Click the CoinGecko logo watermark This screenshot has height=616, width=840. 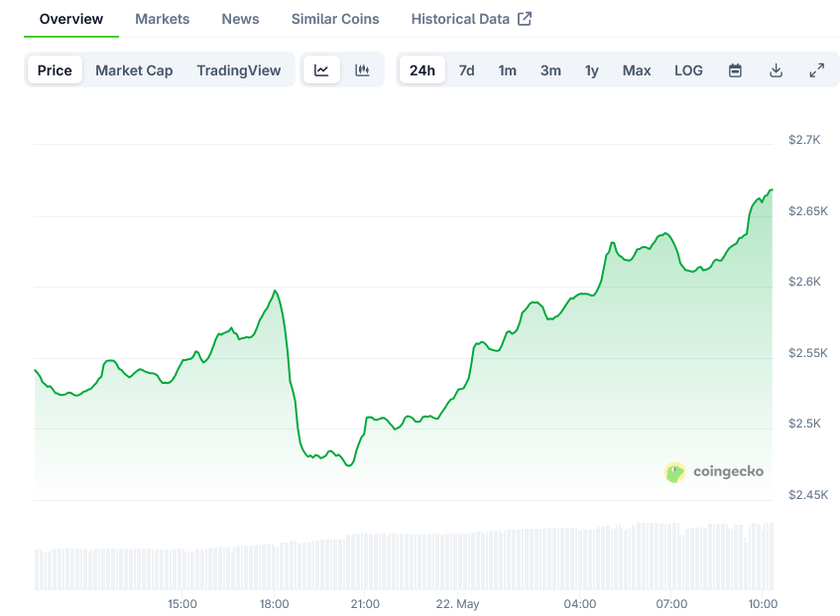pos(714,472)
